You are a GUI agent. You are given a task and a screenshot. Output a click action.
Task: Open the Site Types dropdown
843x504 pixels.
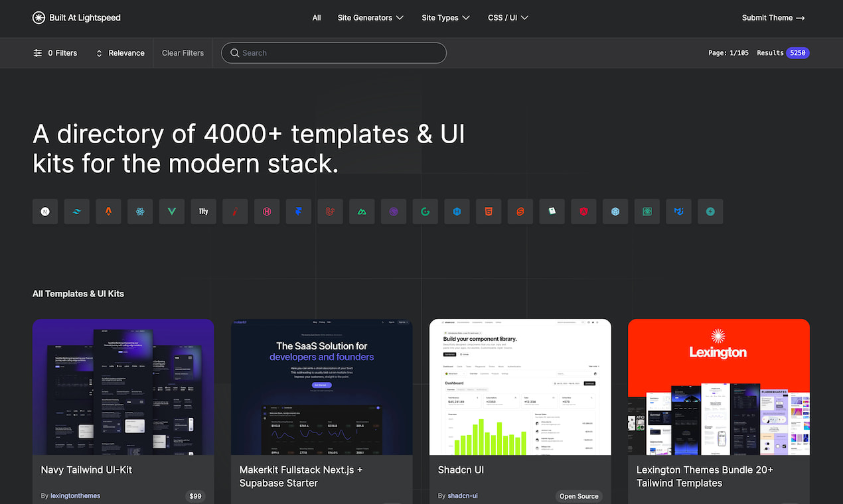445,18
